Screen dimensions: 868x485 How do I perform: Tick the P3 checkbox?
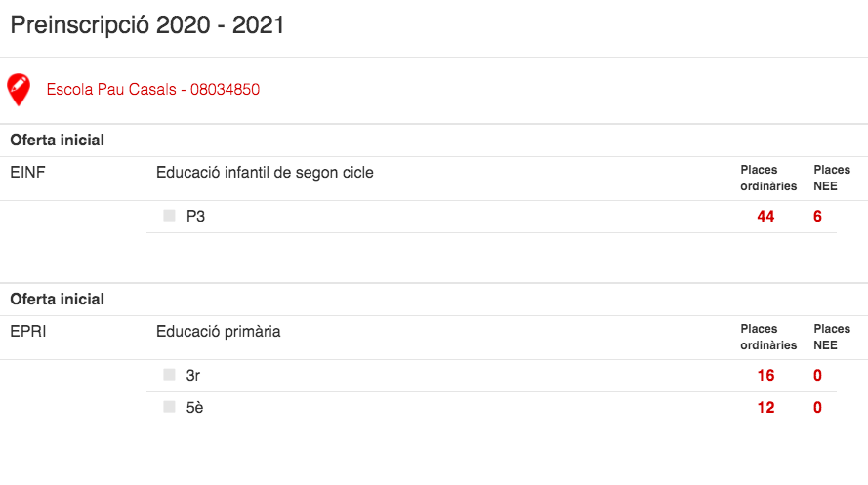coord(170,216)
